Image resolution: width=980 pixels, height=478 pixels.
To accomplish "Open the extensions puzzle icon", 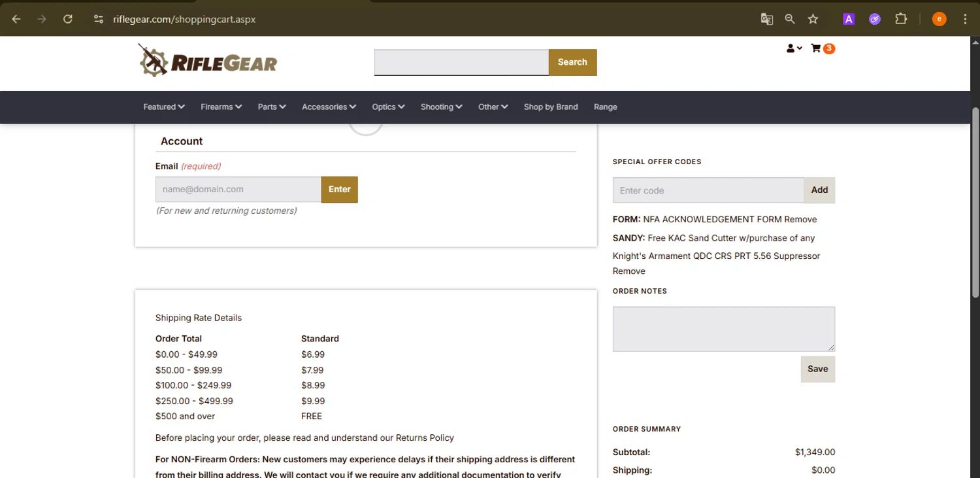I will point(901,19).
